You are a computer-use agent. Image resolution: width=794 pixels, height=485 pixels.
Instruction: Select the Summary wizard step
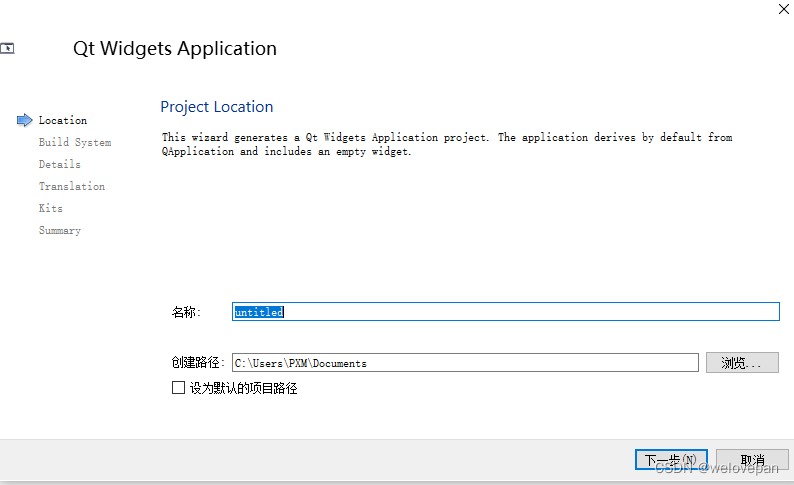(60, 230)
